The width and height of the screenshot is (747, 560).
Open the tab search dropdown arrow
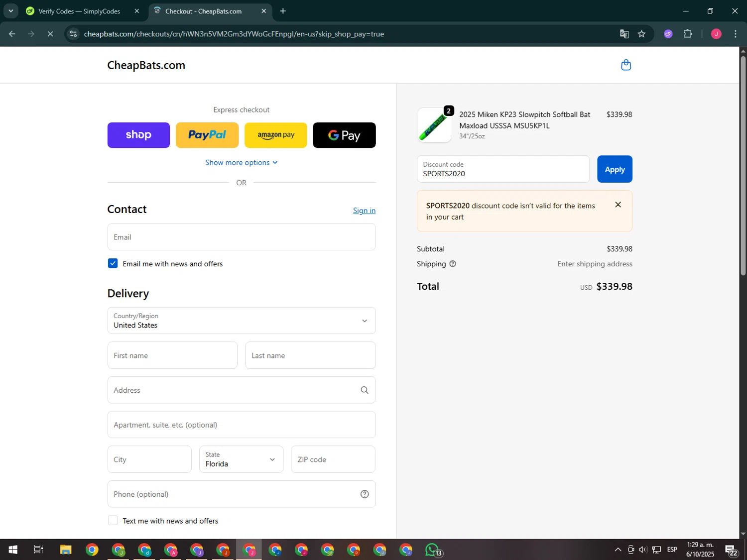pyautogui.click(x=10, y=11)
